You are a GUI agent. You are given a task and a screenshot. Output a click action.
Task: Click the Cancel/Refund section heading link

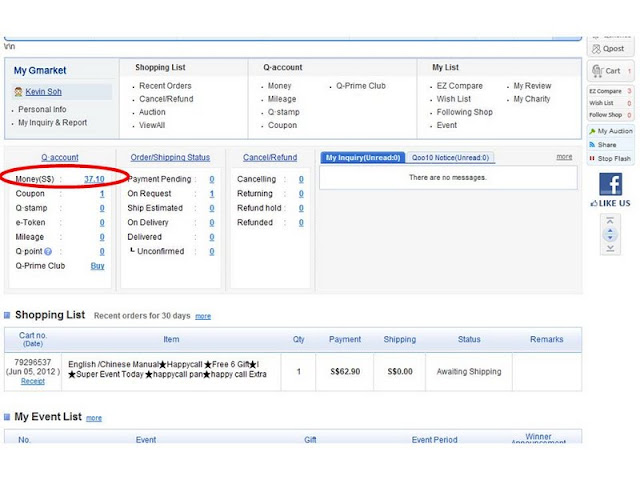[x=270, y=157]
